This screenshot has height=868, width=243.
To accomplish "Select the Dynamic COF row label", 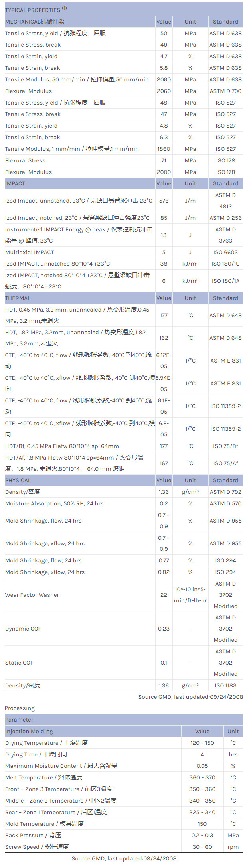I will (x=23, y=629).
